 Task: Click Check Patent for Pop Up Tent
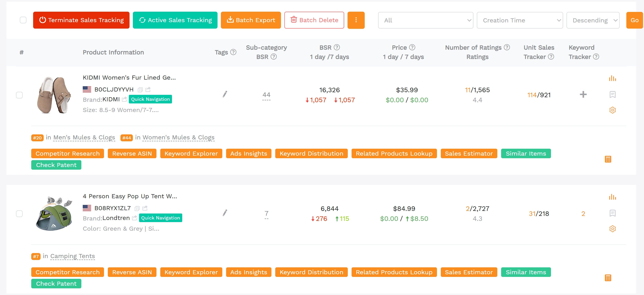pyautogui.click(x=56, y=284)
